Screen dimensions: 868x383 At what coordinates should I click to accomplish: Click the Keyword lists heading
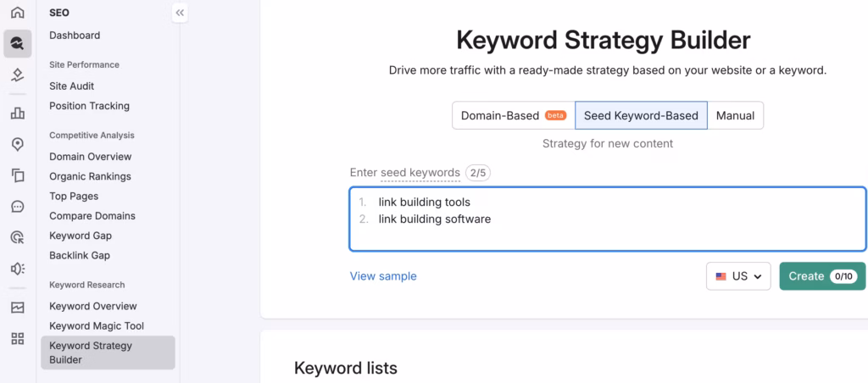coord(346,368)
